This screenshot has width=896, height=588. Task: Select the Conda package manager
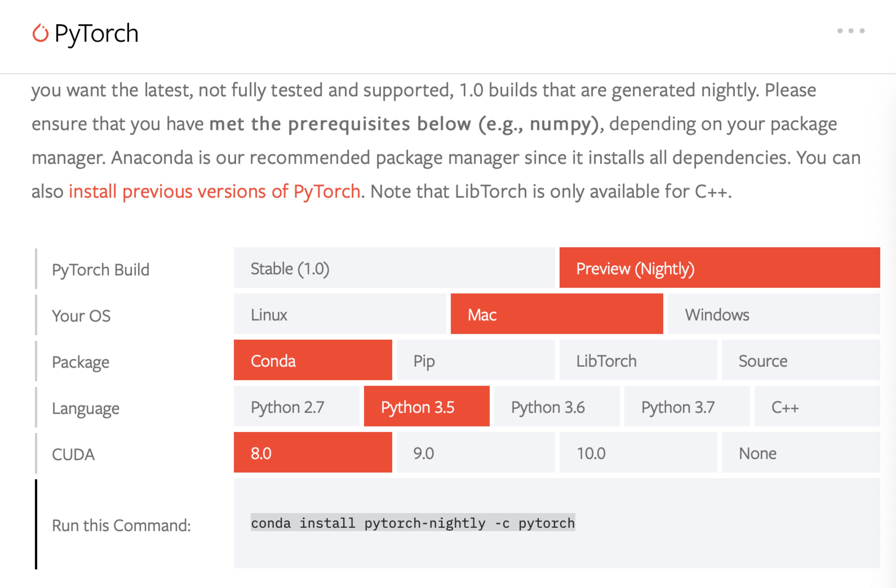(x=312, y=361)
